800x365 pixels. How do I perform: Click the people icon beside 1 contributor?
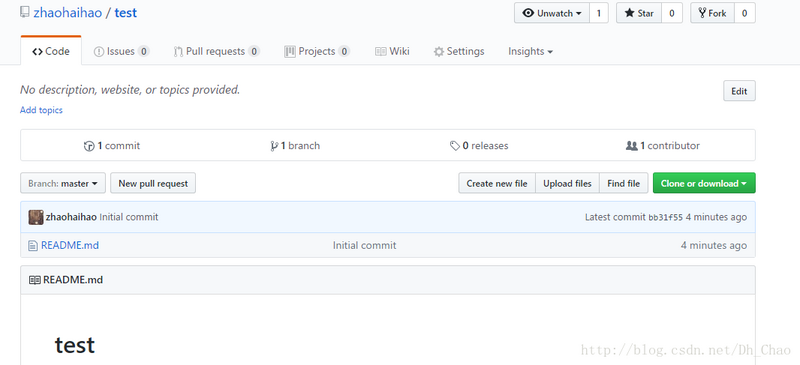(632, 145)
